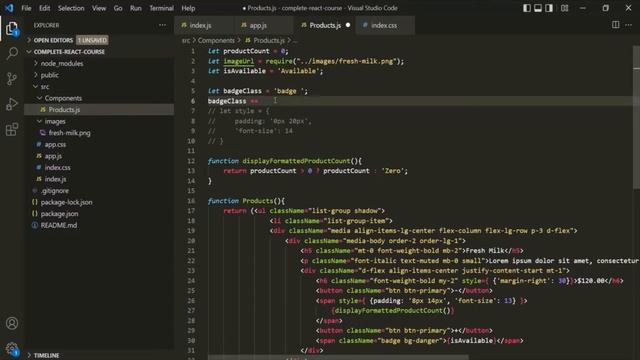Click displayFormattedProductCount function name on line 12
The image size is (640, 360).
296,161
